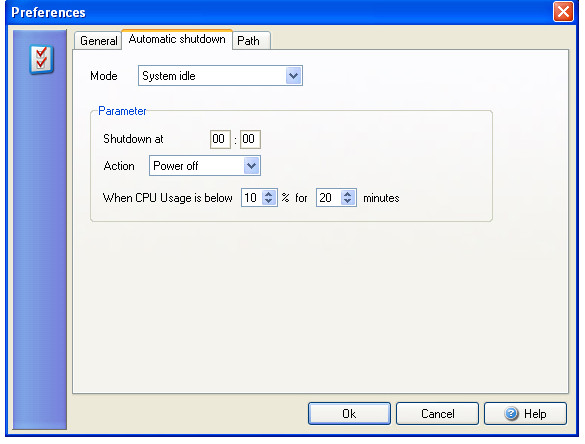The width and height of the screenshot is (585, 444).
Task: Open the Path tab
Action: tap(251, 40)
